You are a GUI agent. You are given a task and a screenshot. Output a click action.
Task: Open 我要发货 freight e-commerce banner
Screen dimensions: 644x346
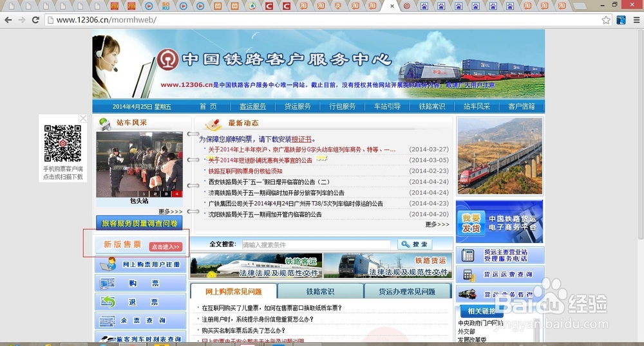pos(500,222)
